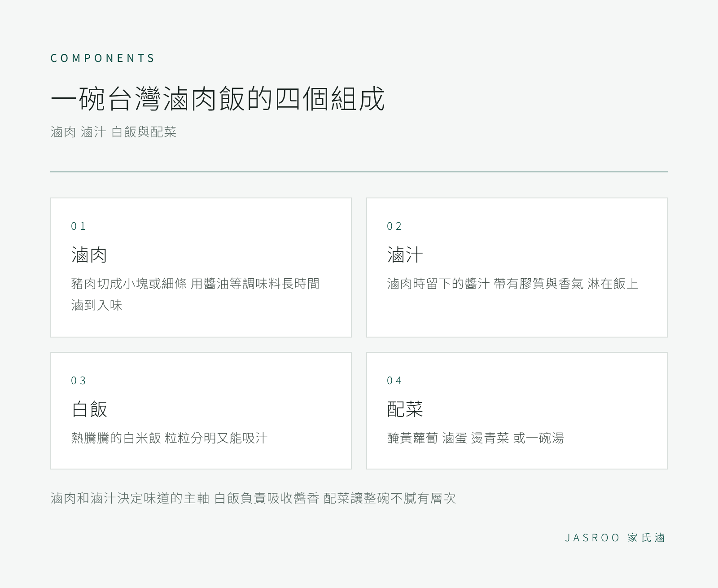Open the 白飯 card heading

[x=89, y=409]
